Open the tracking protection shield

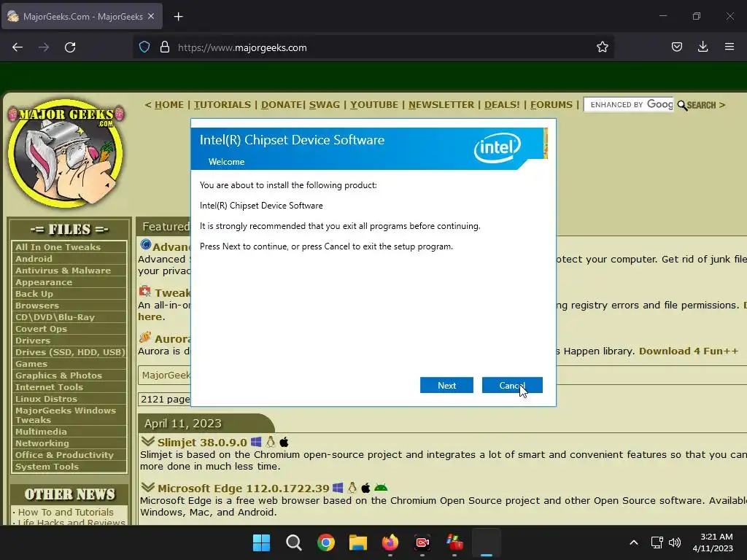(x=144, y=47)
